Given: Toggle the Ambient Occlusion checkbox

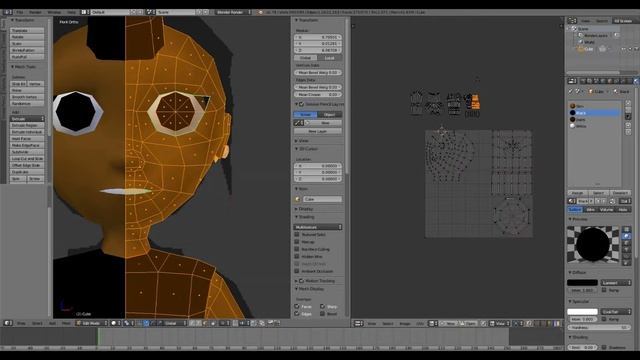Looking at the screenshot, I should coord(297,271).
